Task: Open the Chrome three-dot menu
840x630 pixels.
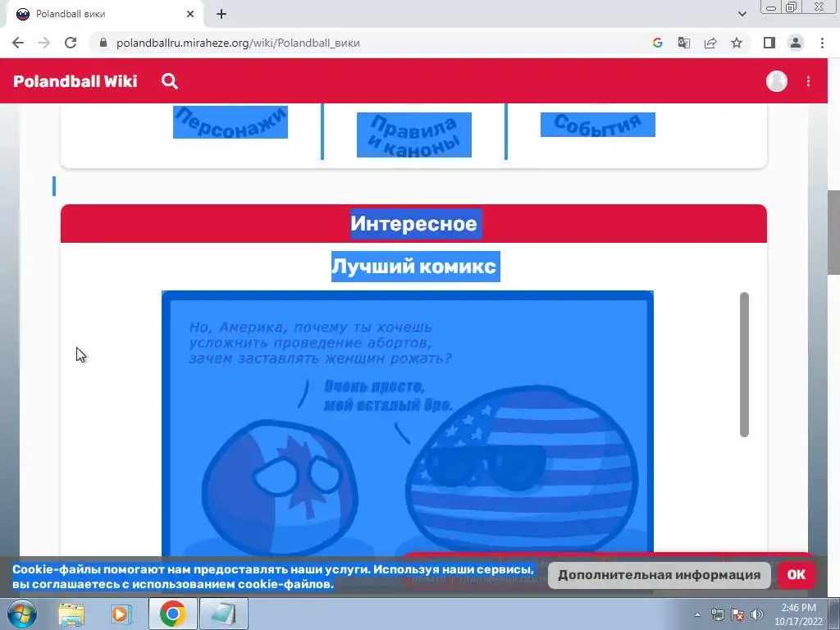Action: [x=822, y=43]
